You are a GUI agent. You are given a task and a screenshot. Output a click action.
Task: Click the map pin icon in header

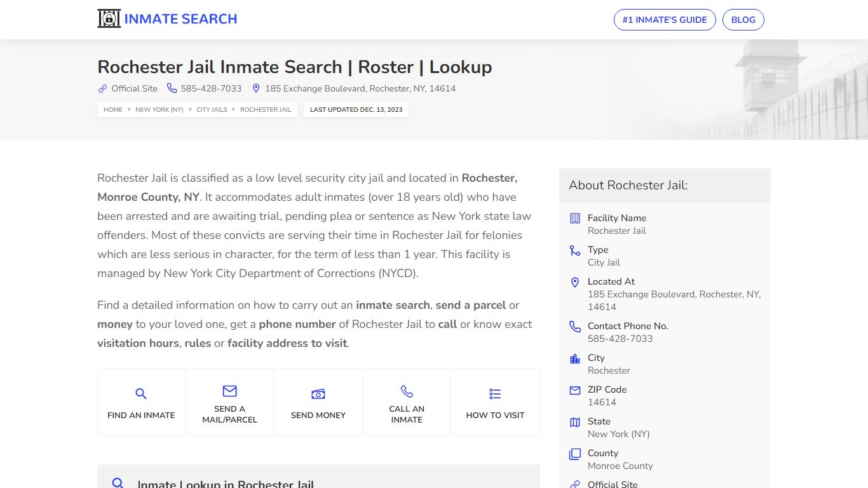[256, 88]
